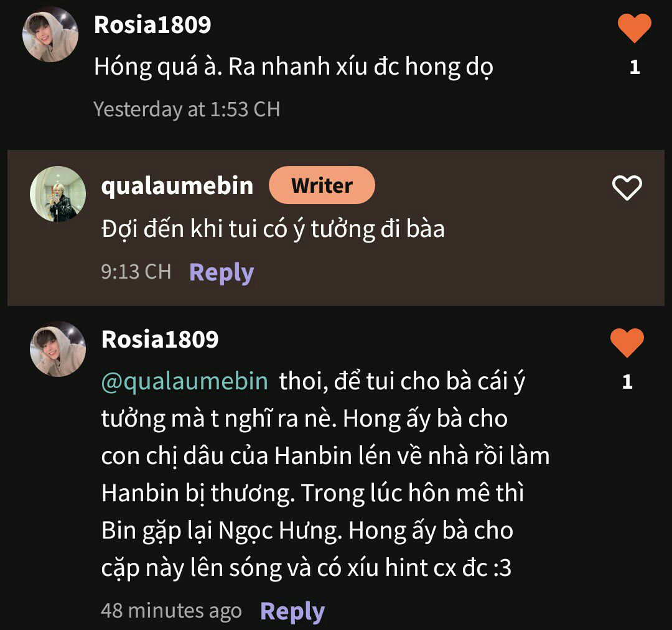Reply to qualaumebin's 9:13 CH comment
672x630 pixels.
coord(221,272)
